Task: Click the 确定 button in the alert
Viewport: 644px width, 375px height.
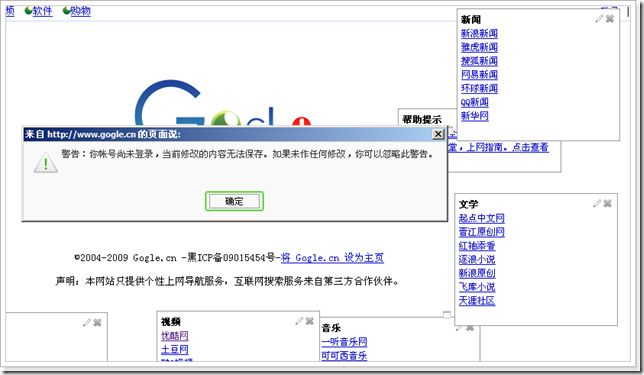Action: tap(234, 201)
